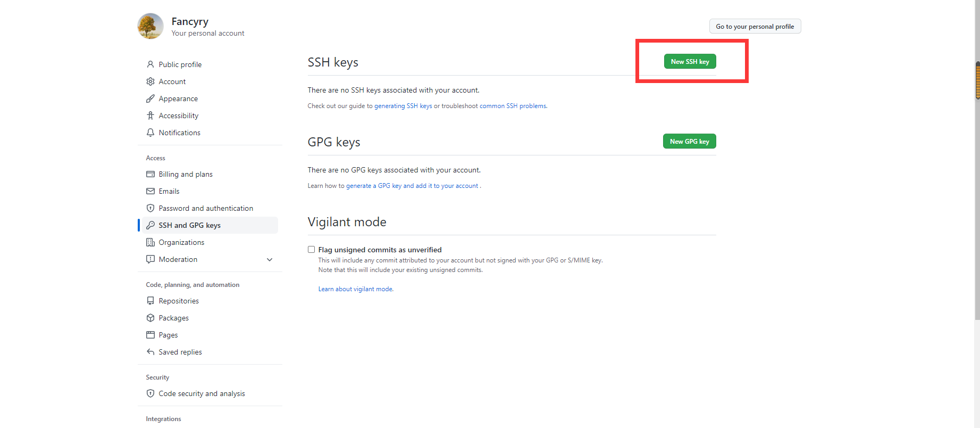The image size is (980, 428).
Task: Click the Password and authentication shield icon
Action: 150,208
